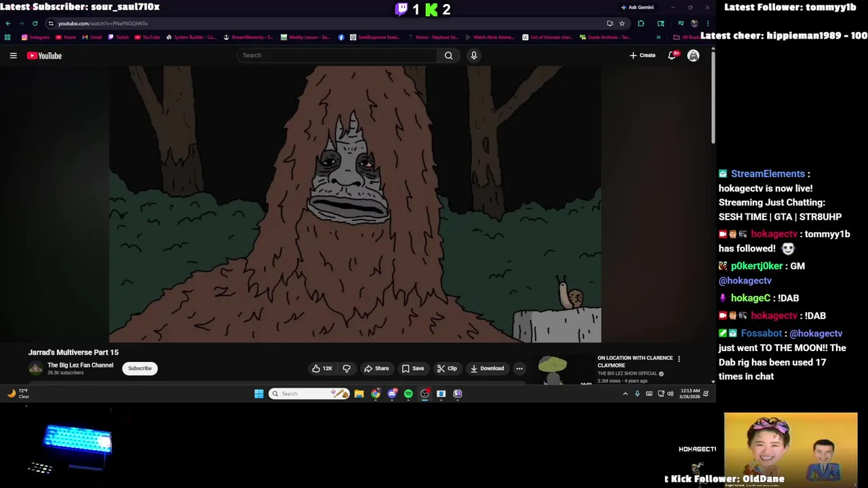
Task: Open 'ON LOCATION WITH CLARENCE CLAYMORE' video title
Action: coord(635,361)
